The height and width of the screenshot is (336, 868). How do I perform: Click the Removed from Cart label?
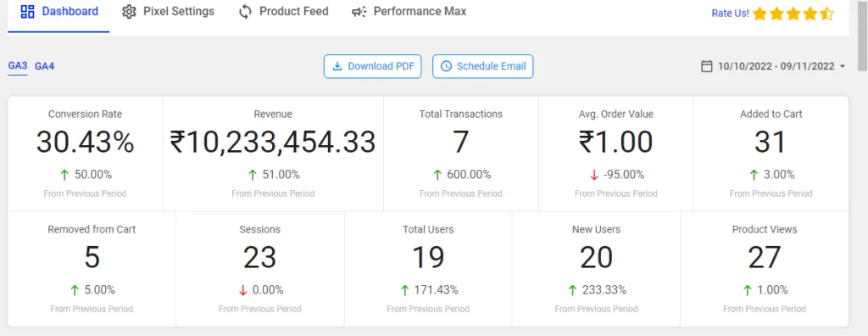pos(92,230)
